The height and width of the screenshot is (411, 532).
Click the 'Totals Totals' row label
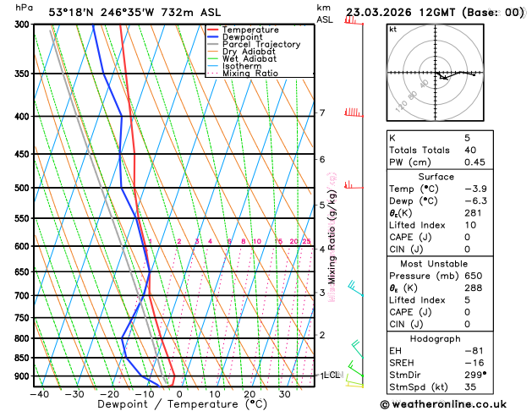pos(420,151)
